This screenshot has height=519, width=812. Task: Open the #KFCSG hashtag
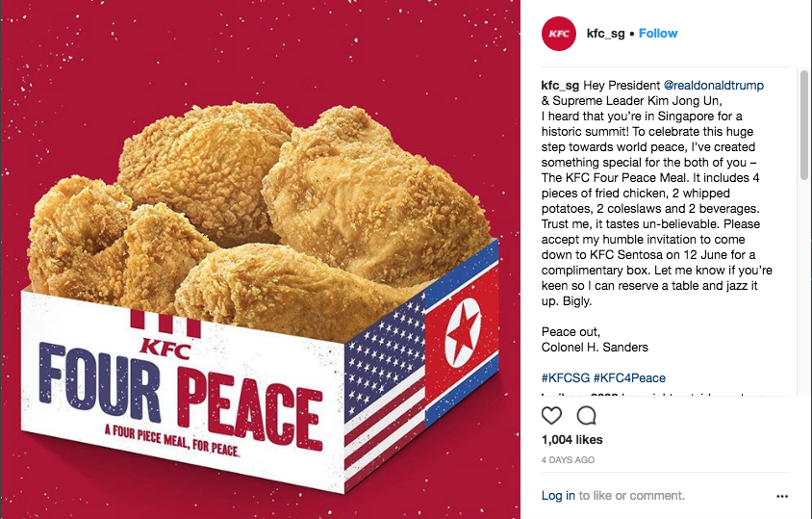(566, 378)
